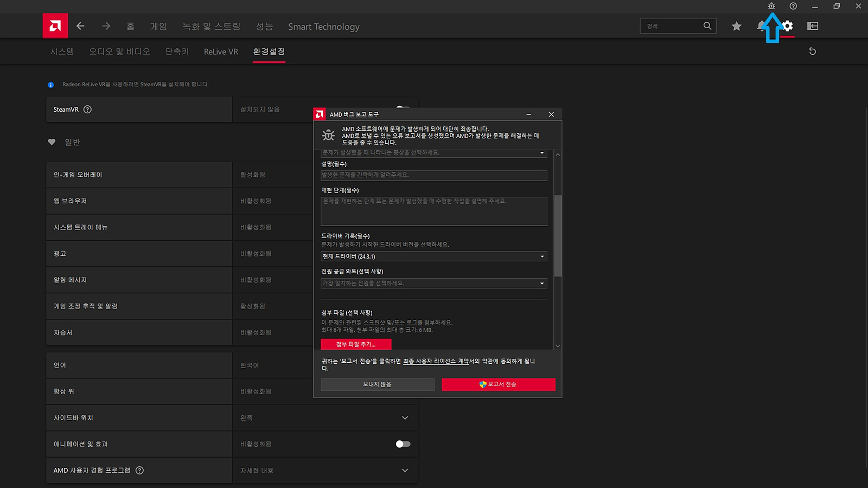Toggle the 애니메이션 및 효과 switch
Screen dimensions: 868x488
coord(403,444)
